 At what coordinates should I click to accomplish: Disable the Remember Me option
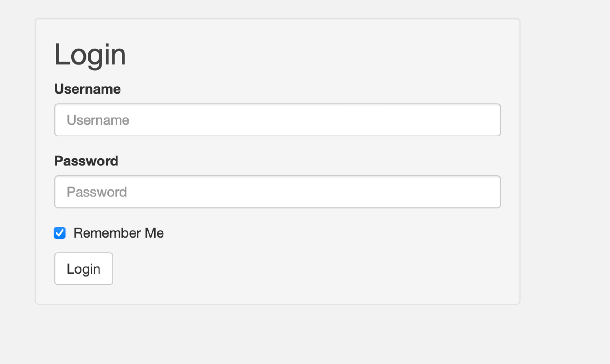coord(59,233)
